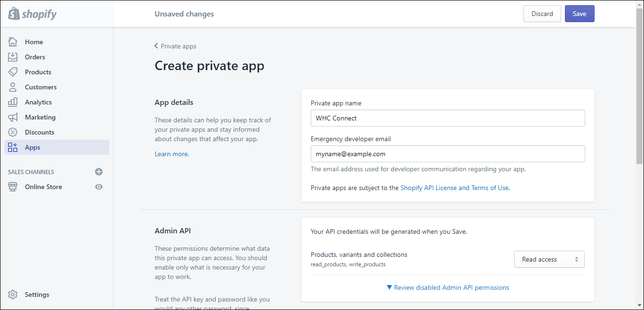Toggle Online Store visibility eye icon

click(x=99, y=186)
